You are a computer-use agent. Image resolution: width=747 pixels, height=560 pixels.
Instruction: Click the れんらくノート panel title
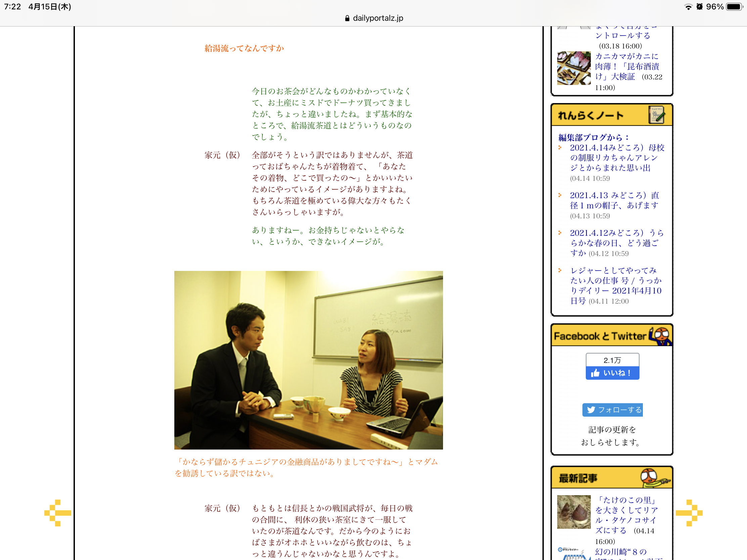pos(590,115)
